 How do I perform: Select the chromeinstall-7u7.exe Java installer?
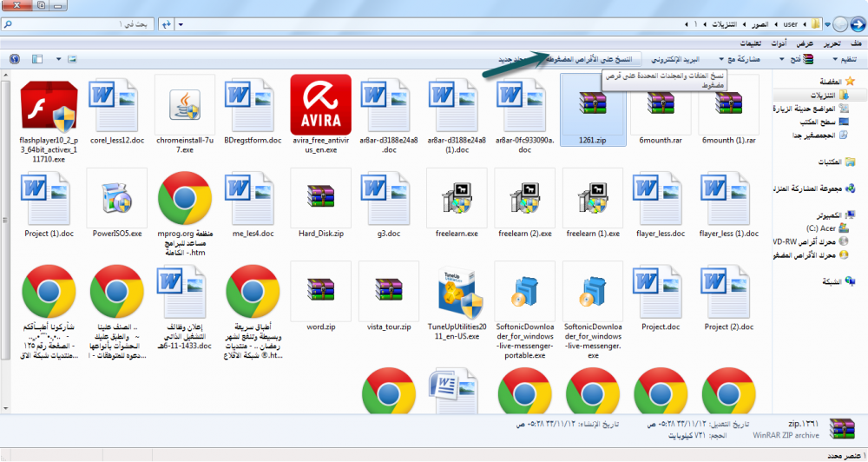pos(184,105)
